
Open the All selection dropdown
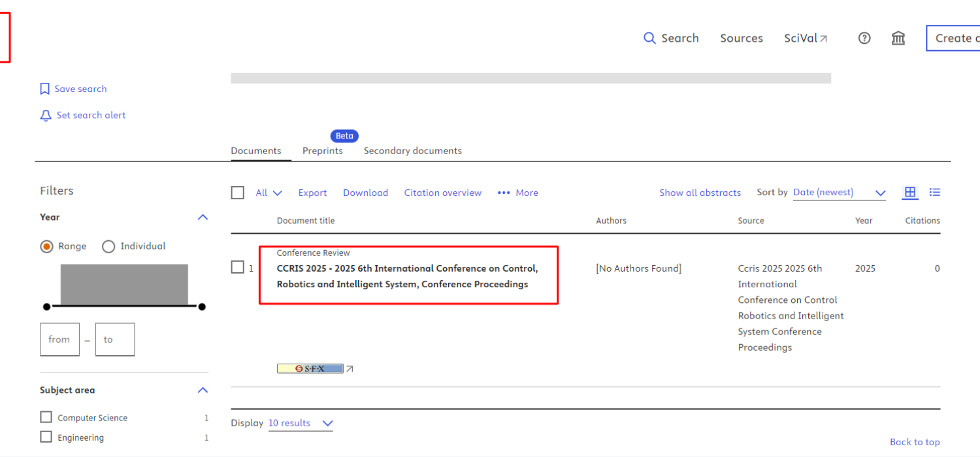269,193
